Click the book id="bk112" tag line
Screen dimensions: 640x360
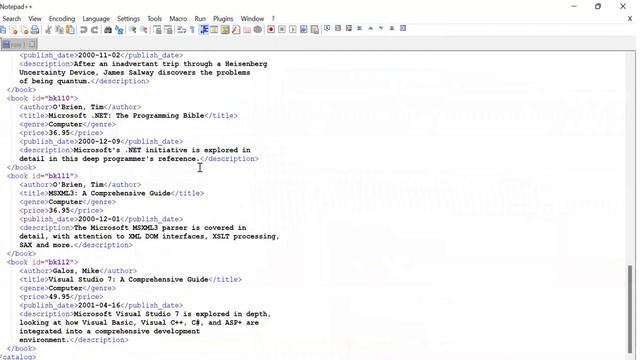[x=42, y=262]
